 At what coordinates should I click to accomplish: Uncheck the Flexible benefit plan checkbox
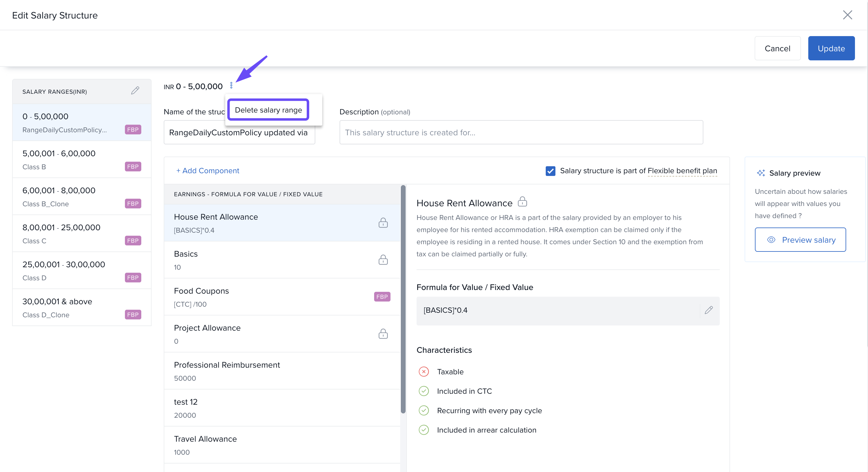pyautogui.click(x=550, y=171)
